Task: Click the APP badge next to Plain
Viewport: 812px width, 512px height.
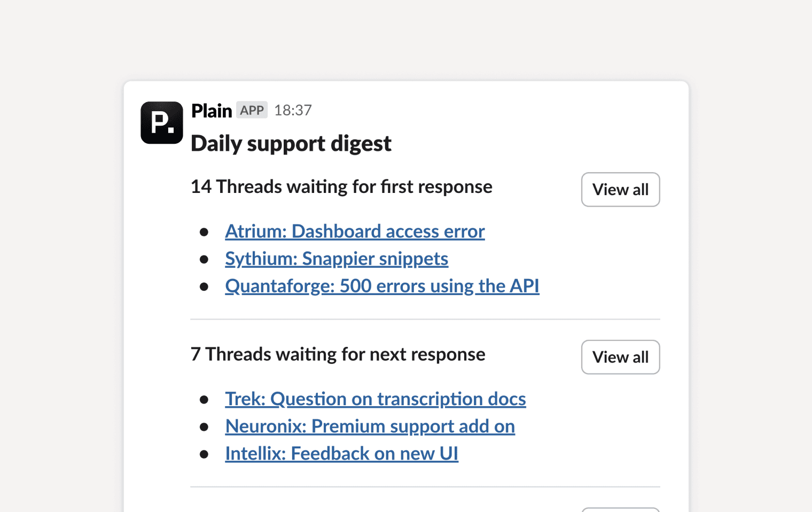Action: (252, 110)
